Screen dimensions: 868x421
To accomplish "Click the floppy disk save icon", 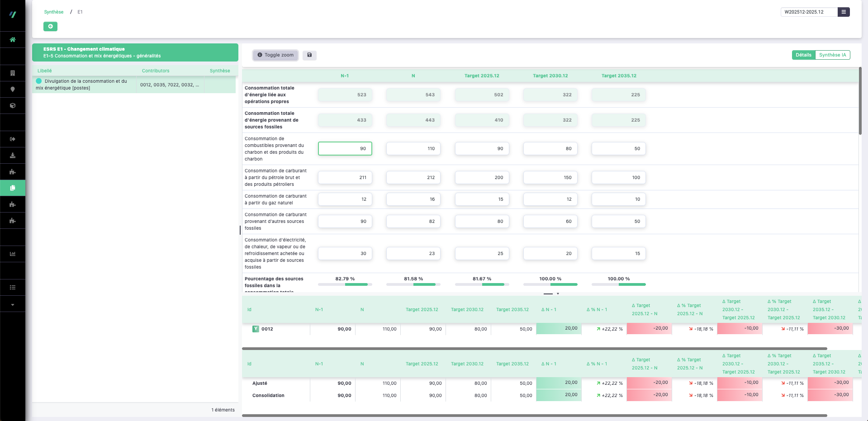I will point(309,55).
